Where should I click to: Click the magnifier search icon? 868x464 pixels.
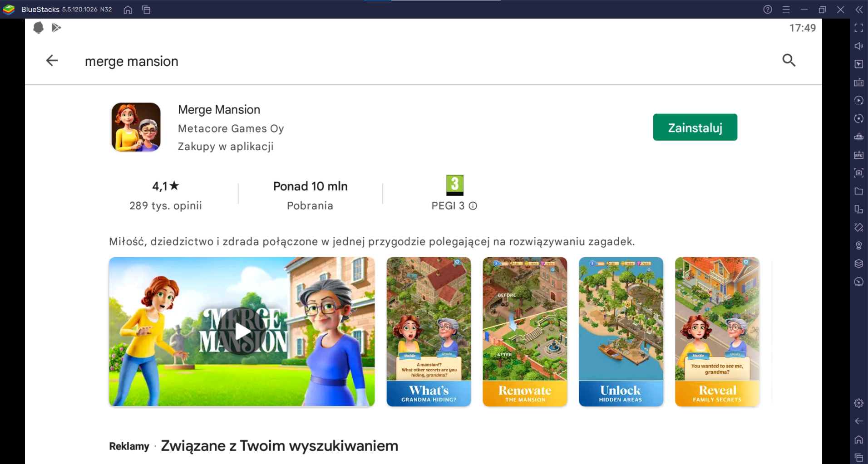[789, 60]
